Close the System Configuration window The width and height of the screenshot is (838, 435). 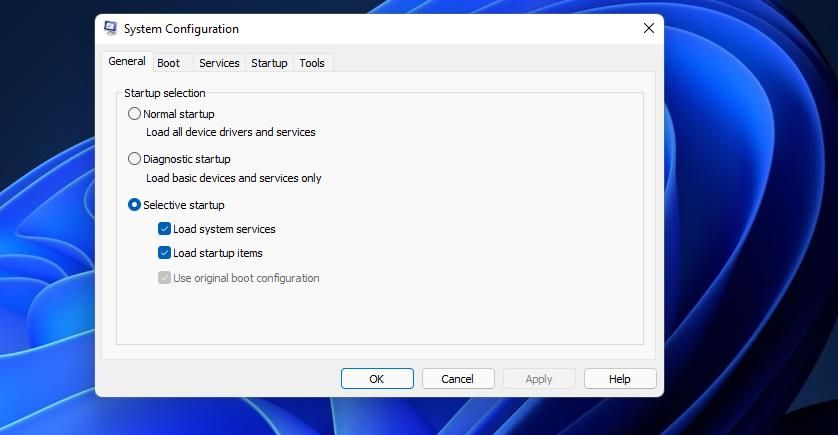(648, 28)
